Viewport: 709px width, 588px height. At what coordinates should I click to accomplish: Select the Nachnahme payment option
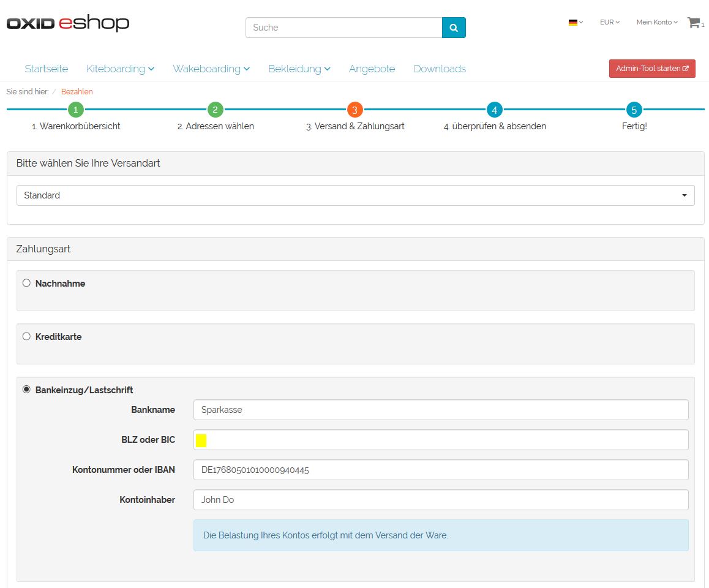pos(26,283)
